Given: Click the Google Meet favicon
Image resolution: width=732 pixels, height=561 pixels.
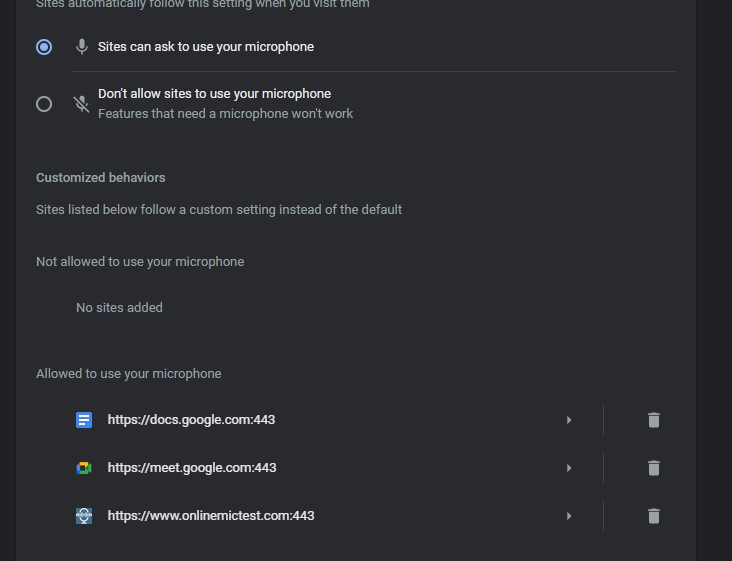Looking at the screenshot, I should 84,468.
